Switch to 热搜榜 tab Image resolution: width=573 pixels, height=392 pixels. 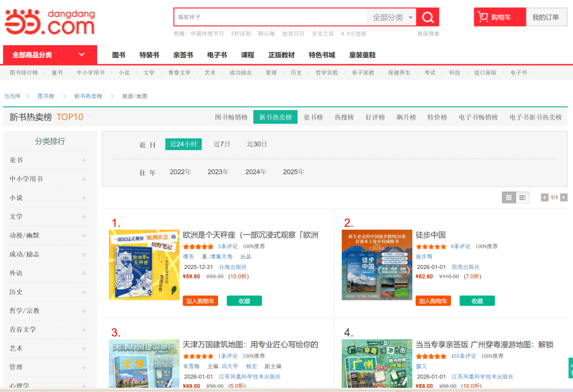(x=344, y=117)
